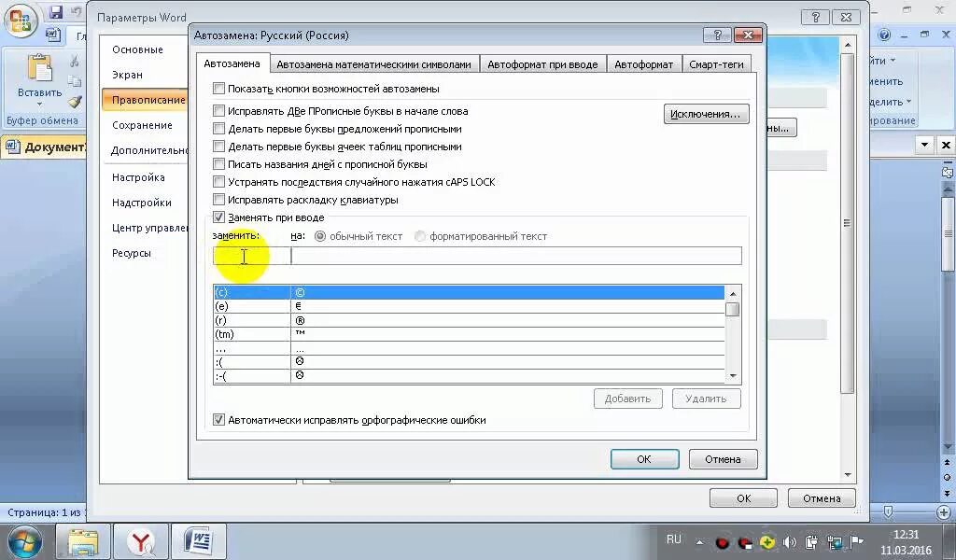Screen dimensions: 956x560
Task: Select форматированный текст radio button
Action: coord(420,236)
